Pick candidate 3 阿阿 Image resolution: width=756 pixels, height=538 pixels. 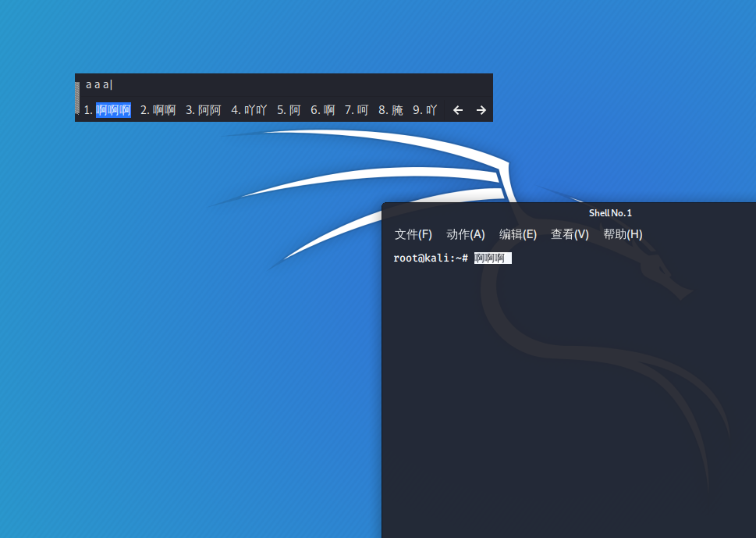(204, 110)
